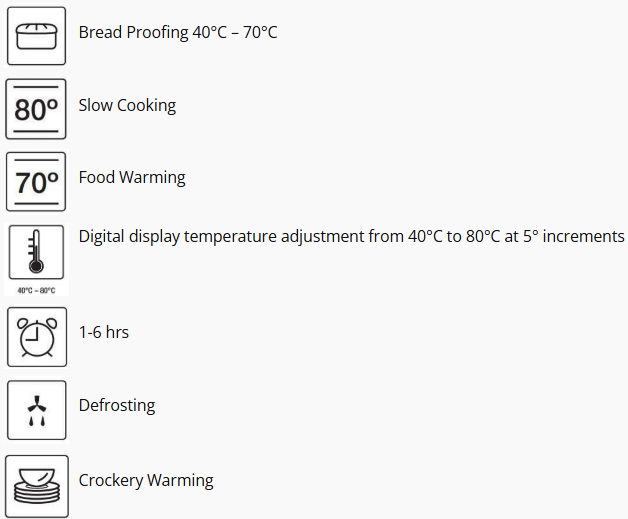Click the 1-6 hrs label
This screenshot has width=628, height=519.
pos(104,332)
